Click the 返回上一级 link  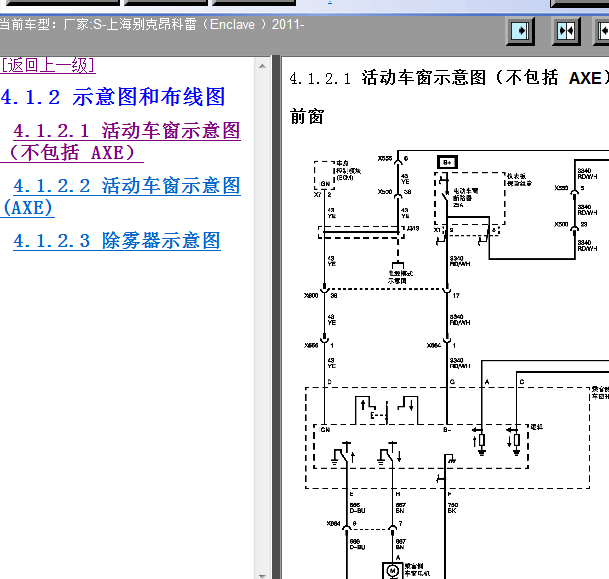[48, 65]
